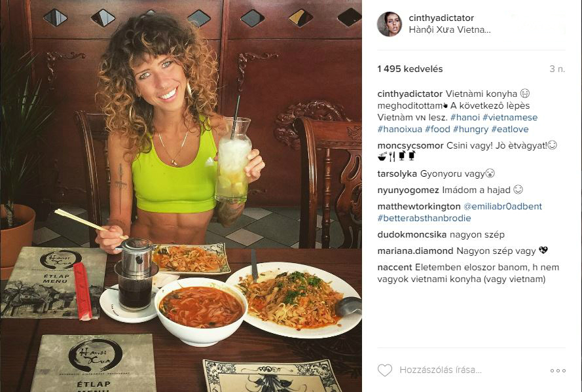This screenshot has height=392, width=582.
Task: Visit moncsycsomor commenter profile
Action: coord(410,145)
